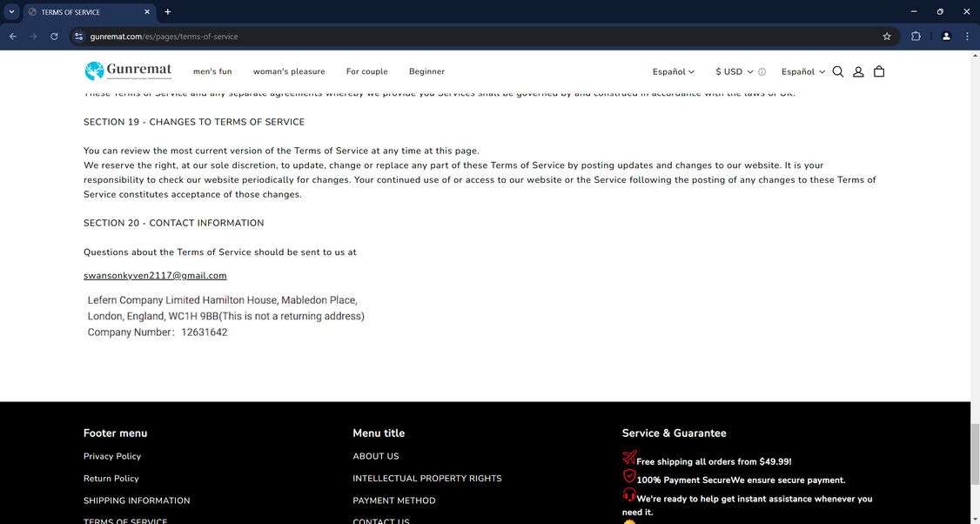980x524 pixels.
Task: Open the shopping bag cart icon
Action: click(x=879, y=71)
